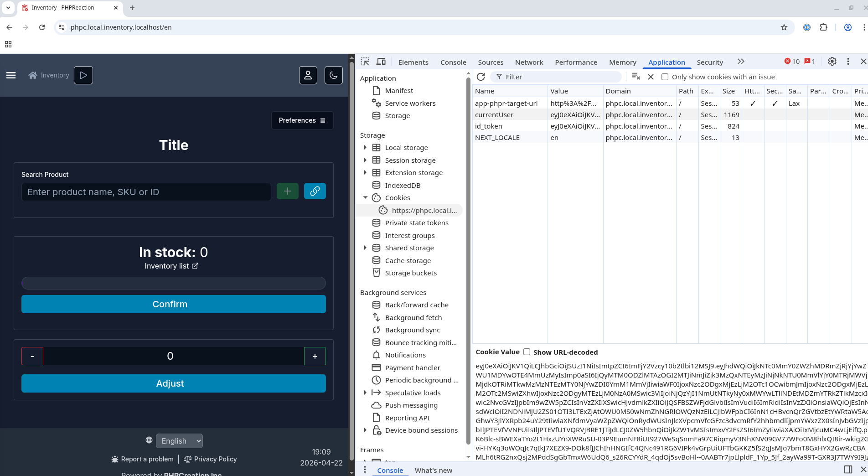Screen dimensions: 868x476
Task: Open DevTools settings gear
Action: click(x=832, y=62)
